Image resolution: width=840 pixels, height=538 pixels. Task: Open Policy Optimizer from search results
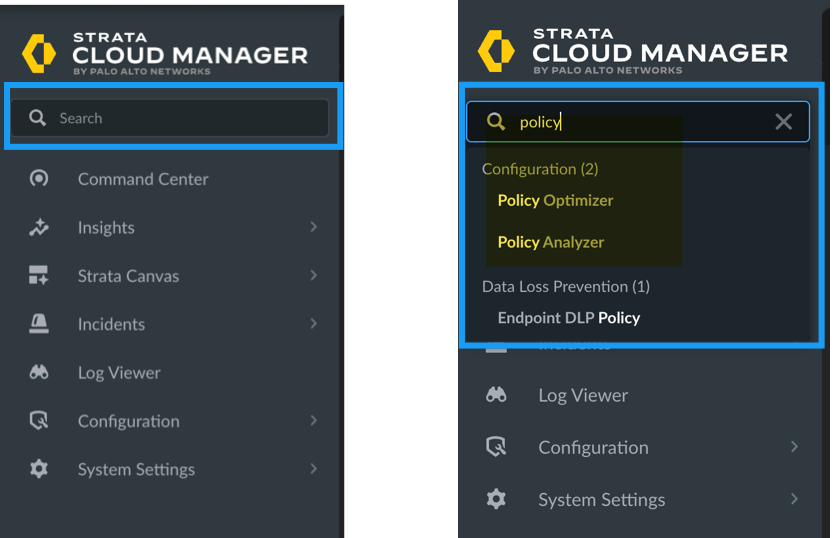click(x=555, y=200)
